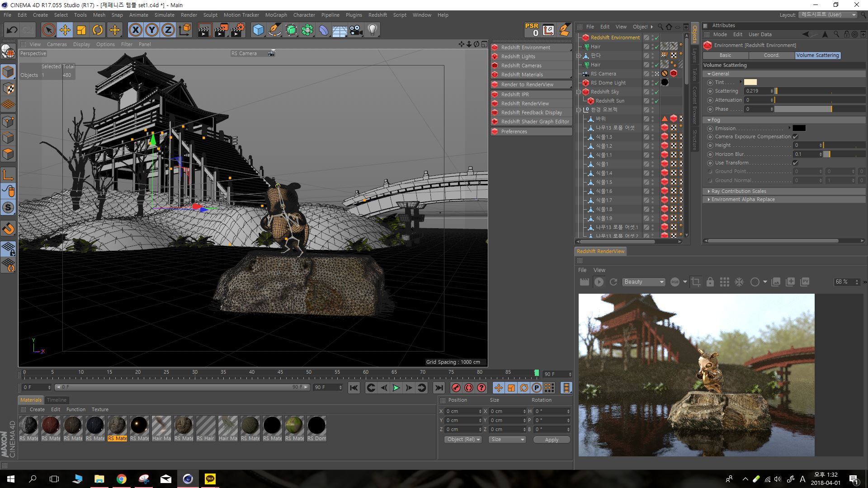Viewport: 868px width, 488px height.
Task: Toggle RS Dome Light enable checkmark
Action: coord(656,83)
